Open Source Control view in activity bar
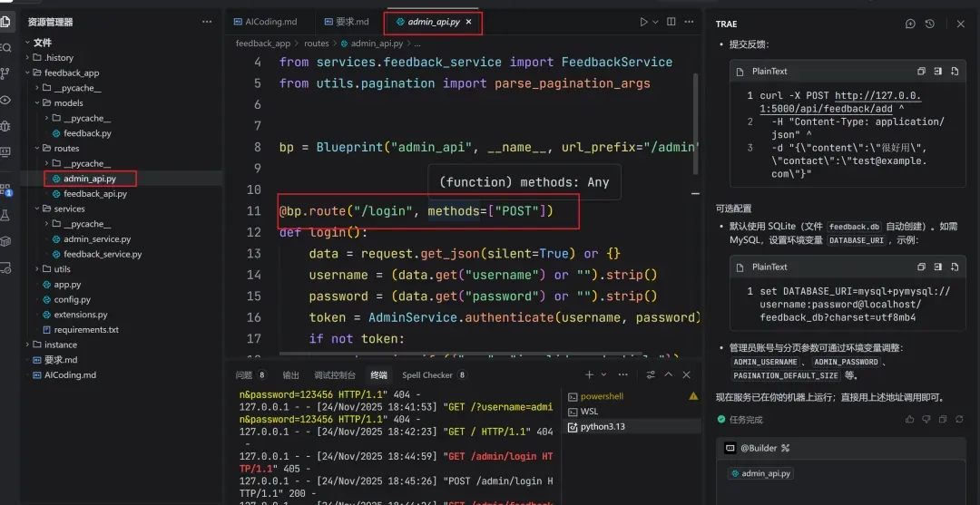The image size is (980, 505). [5, 73]
